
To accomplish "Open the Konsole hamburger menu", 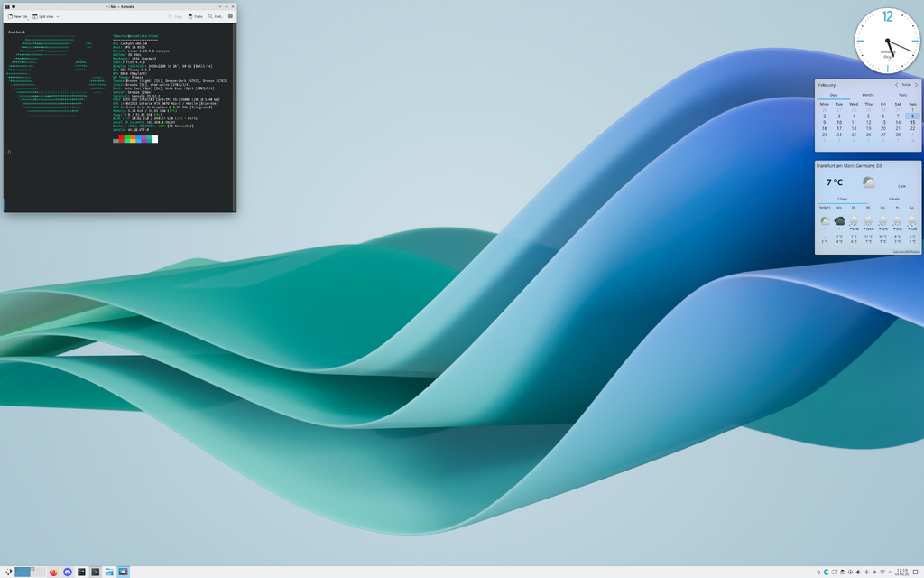I will 230,16.
